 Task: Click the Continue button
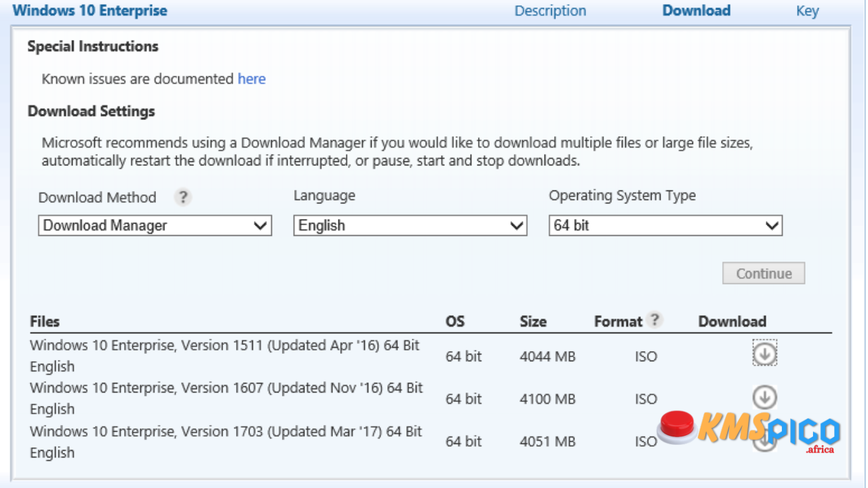(764, 274)
